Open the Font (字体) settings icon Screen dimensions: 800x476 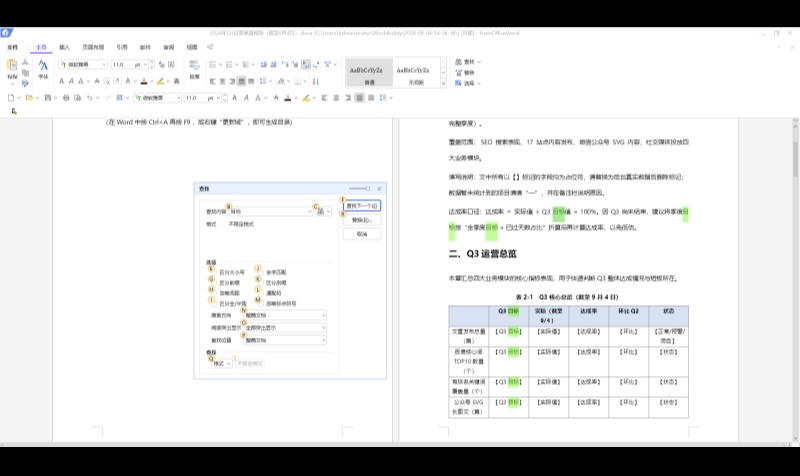(43, 65)
